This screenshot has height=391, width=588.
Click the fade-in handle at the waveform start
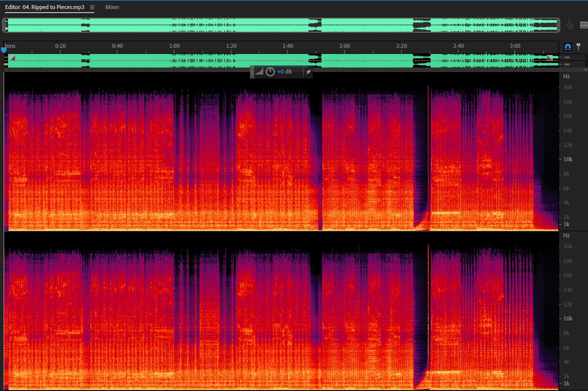tap(13, 58)
